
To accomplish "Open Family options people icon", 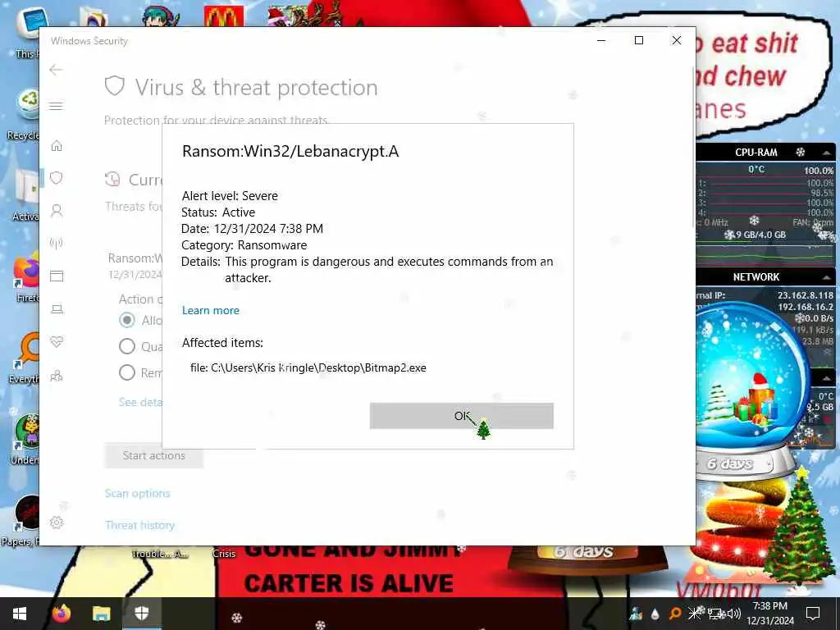I will coord(57,376).
